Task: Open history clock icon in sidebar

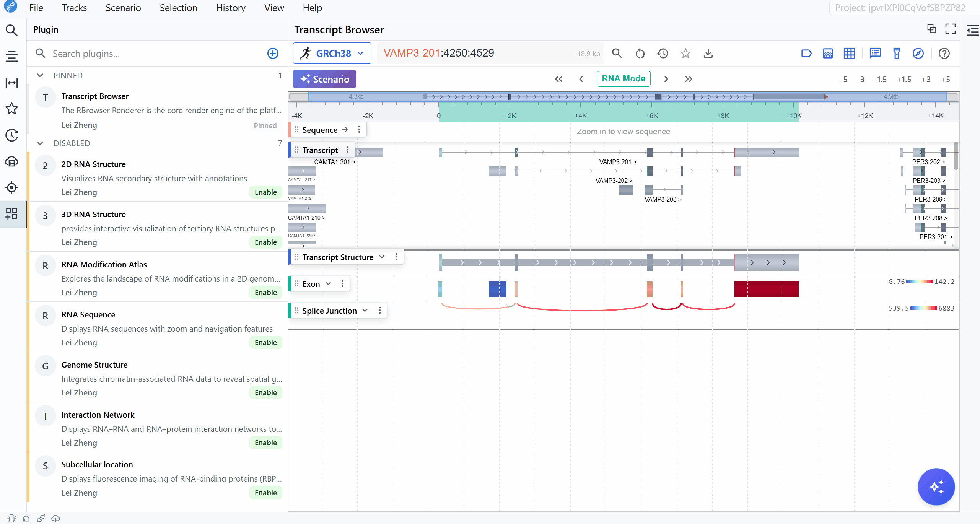Action: click(x=12, y=135)
